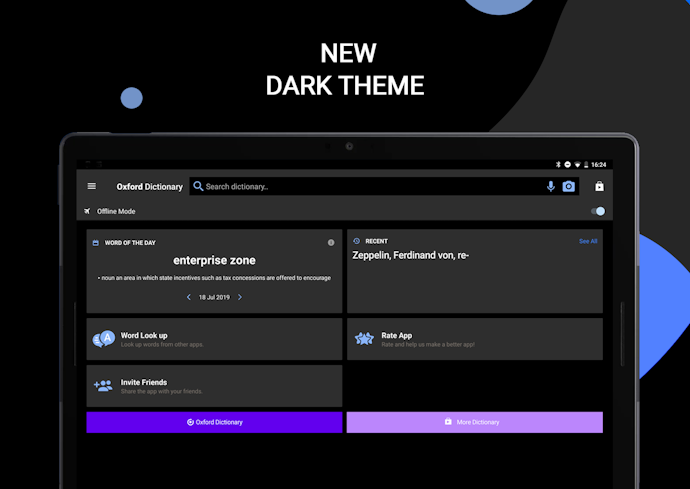Go to next Word of the Day
The image size is (690, 489).
(240, 297)
